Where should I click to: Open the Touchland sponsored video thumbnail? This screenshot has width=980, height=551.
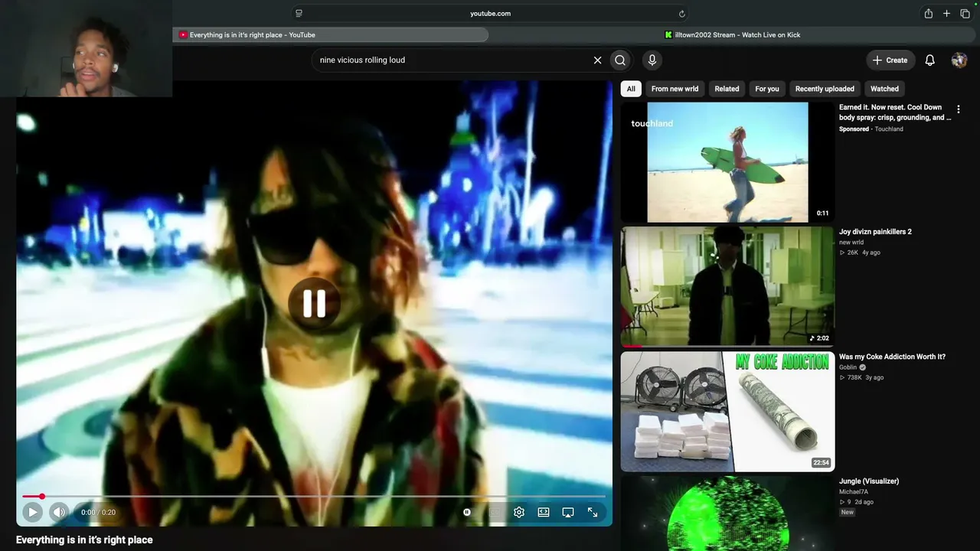727,162
